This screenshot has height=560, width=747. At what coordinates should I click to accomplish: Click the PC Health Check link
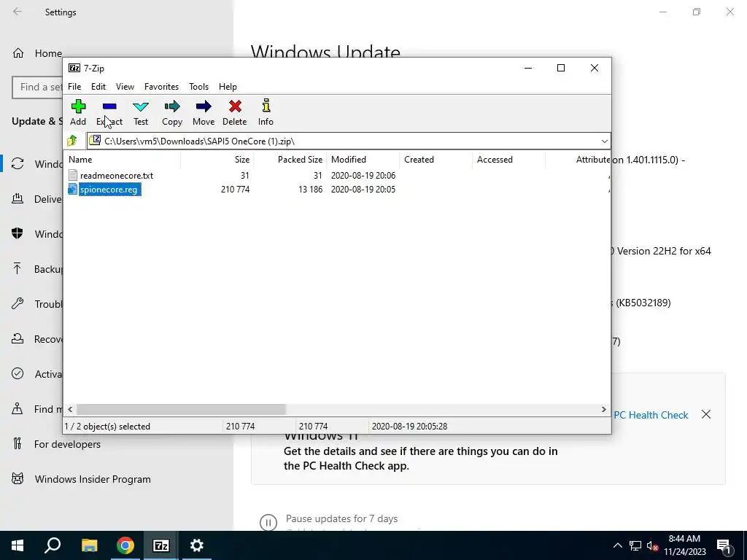(651, 415)
